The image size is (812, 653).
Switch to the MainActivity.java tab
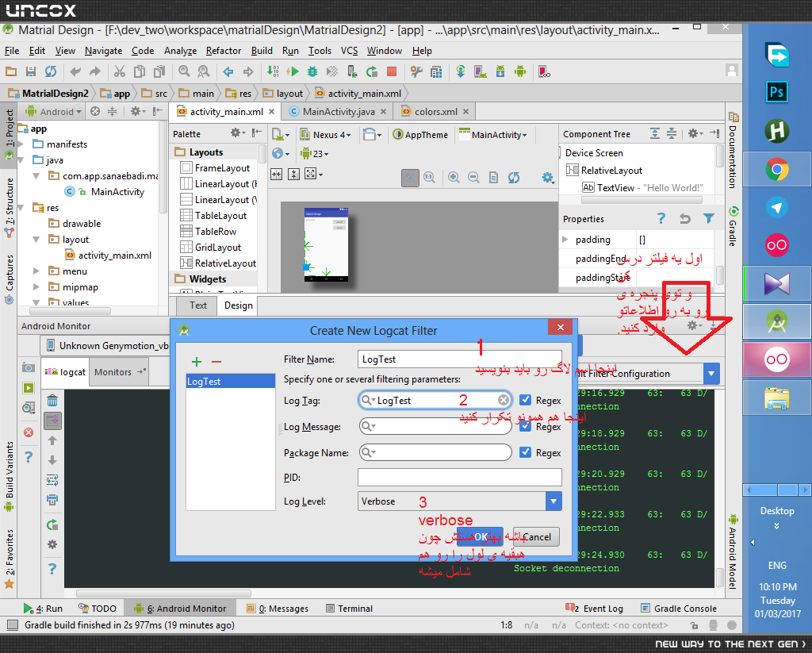[x=339, y=111]
